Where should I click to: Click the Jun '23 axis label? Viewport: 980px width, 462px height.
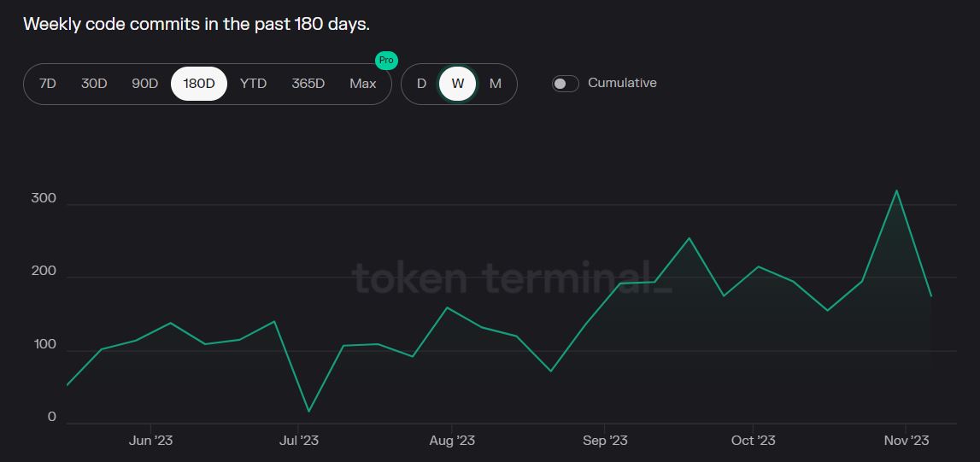(150, 441)
